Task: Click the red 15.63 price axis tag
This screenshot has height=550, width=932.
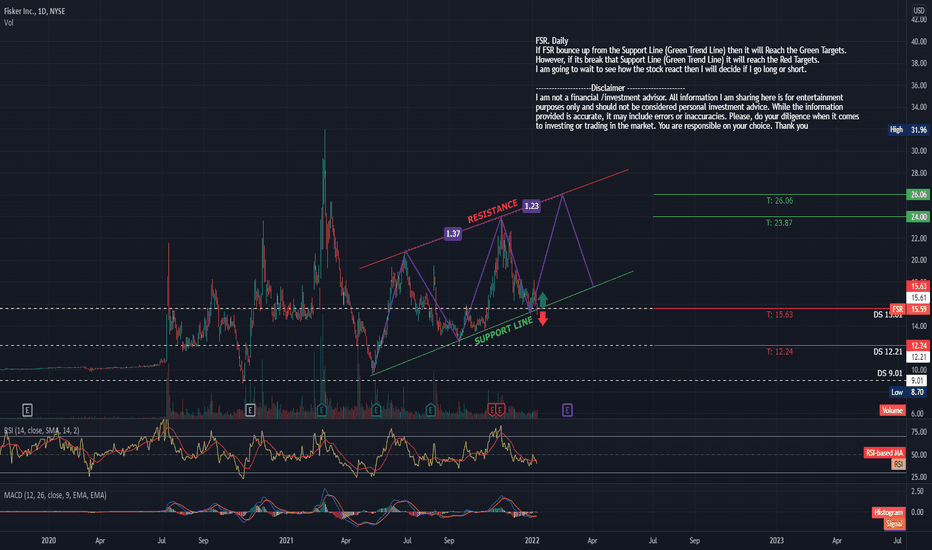Action: pos(918,286)
